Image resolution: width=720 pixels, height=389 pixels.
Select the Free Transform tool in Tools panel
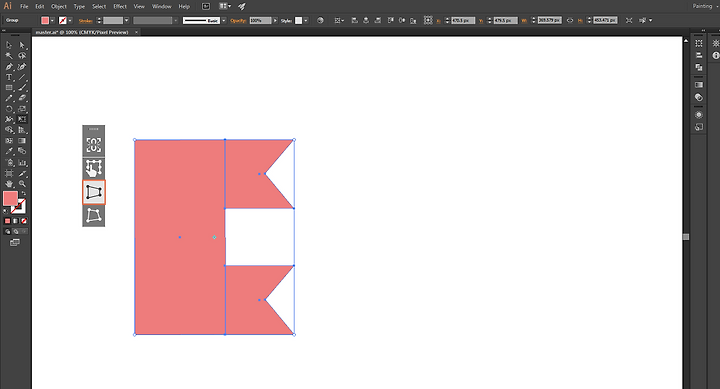pos(22,119)
